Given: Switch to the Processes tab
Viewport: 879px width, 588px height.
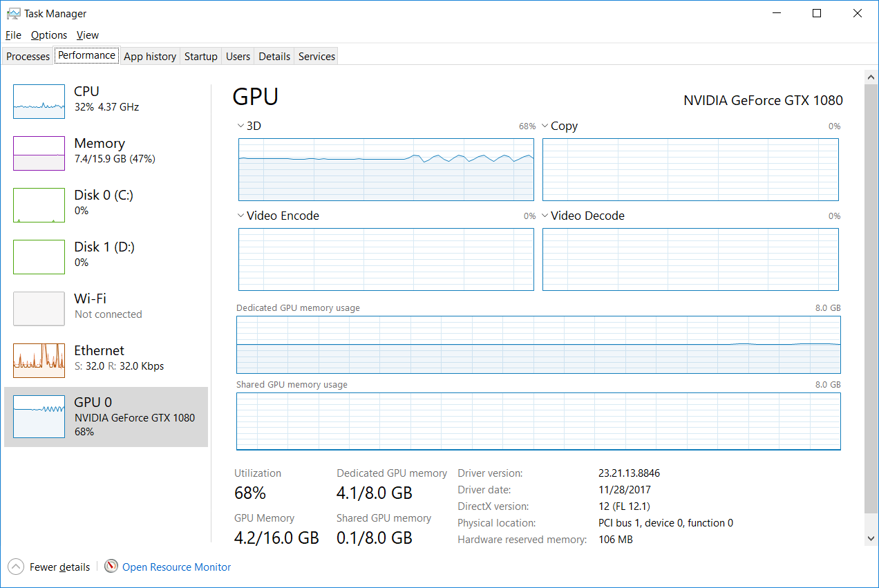Looking at the screenshot, I should tap(28, 57).
